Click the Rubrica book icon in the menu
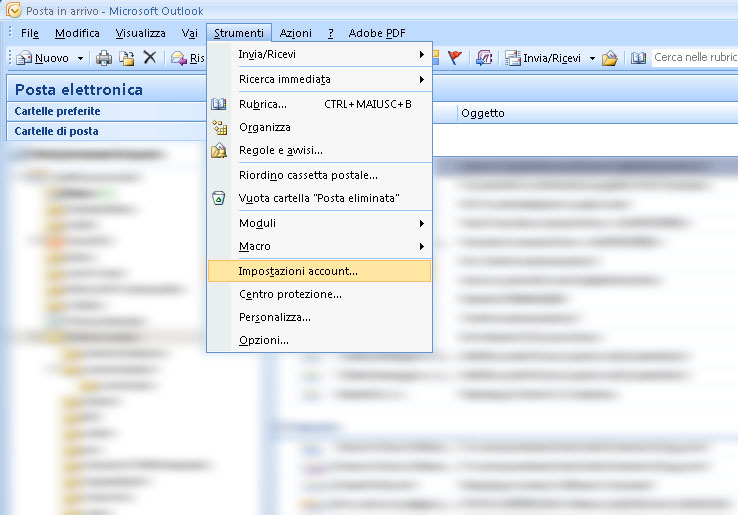This screenshot has width=738, height=515. (x=218, y=104)
